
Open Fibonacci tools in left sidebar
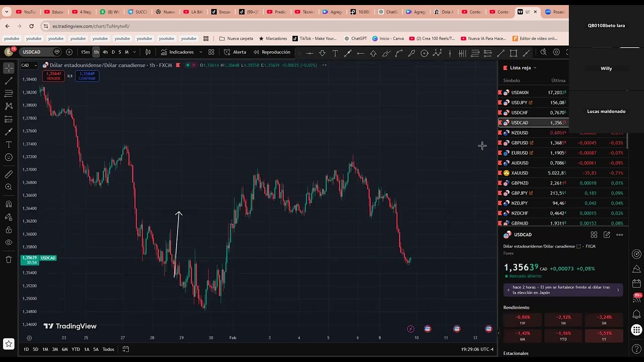point(9,94)
